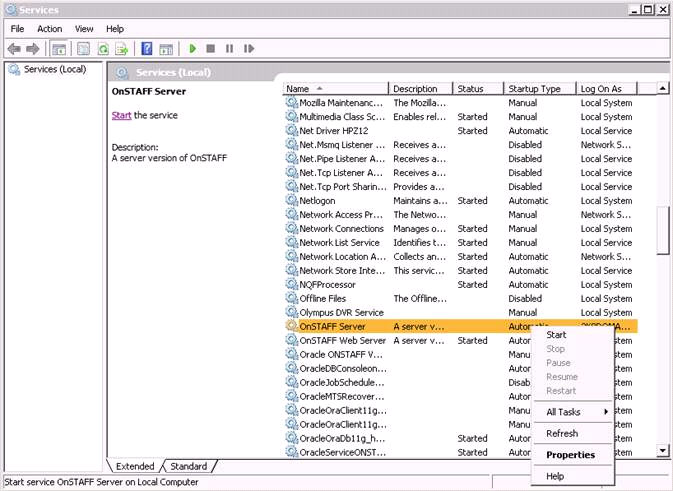Select the Net.Tcp Port Sharin... service
The width and height of the screenshot is (673, 491).
coord(461,187)
